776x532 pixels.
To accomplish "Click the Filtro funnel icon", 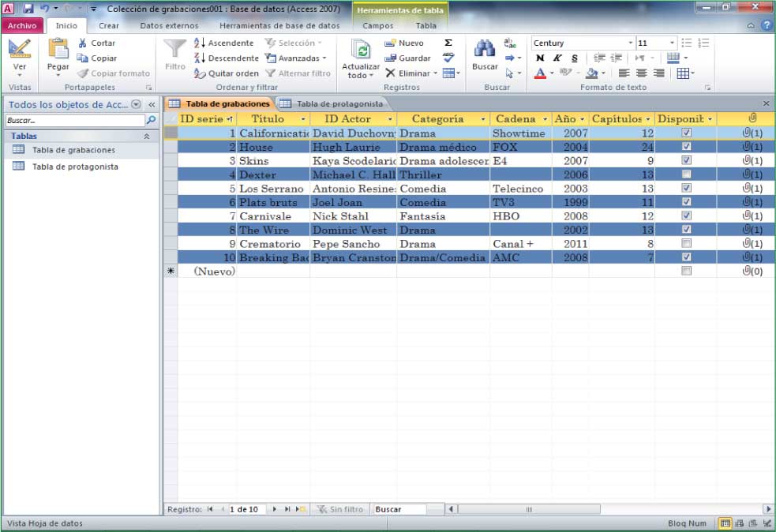I will [x=174, y=49].
